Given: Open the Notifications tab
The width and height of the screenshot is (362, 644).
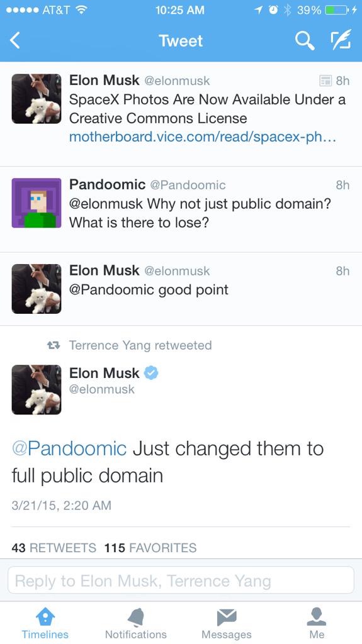Looking at the screenshot, I should tap(136, 623).
